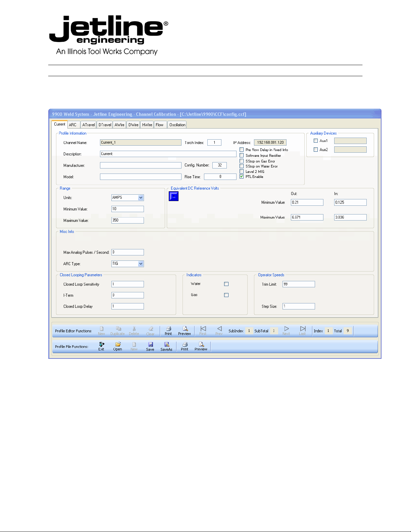Viewport: 411px width, 532px height.
Task: Click the Trim Limit field
Action: click(x=299, y=284)
